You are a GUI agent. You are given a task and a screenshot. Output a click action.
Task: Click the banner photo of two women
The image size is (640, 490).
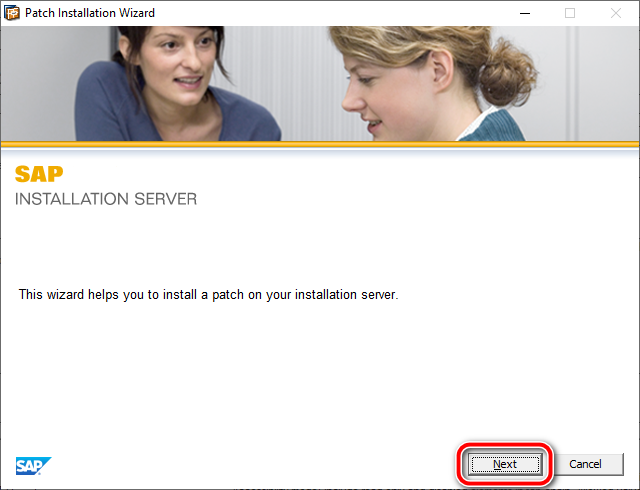[320, 84]
